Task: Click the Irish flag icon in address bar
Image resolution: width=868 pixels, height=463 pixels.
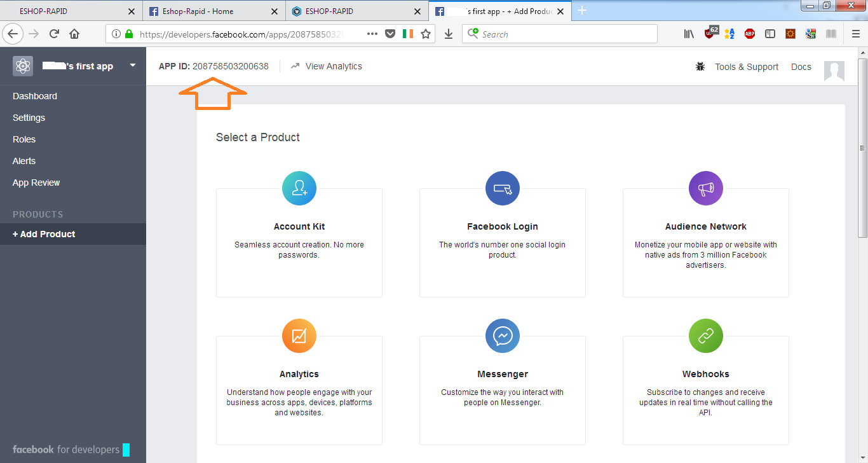Action: [x=408, y=34]
